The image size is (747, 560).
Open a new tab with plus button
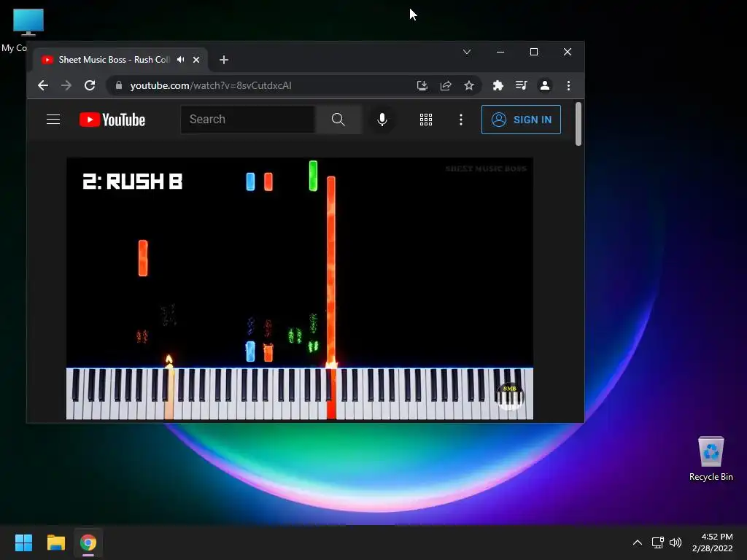tap(224, 60)
